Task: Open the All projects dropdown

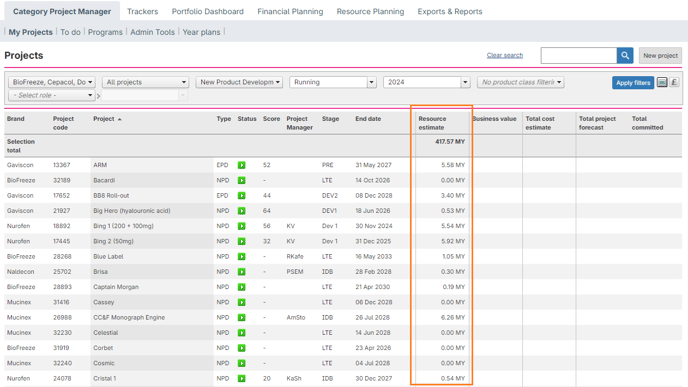Action: point(145,82)
